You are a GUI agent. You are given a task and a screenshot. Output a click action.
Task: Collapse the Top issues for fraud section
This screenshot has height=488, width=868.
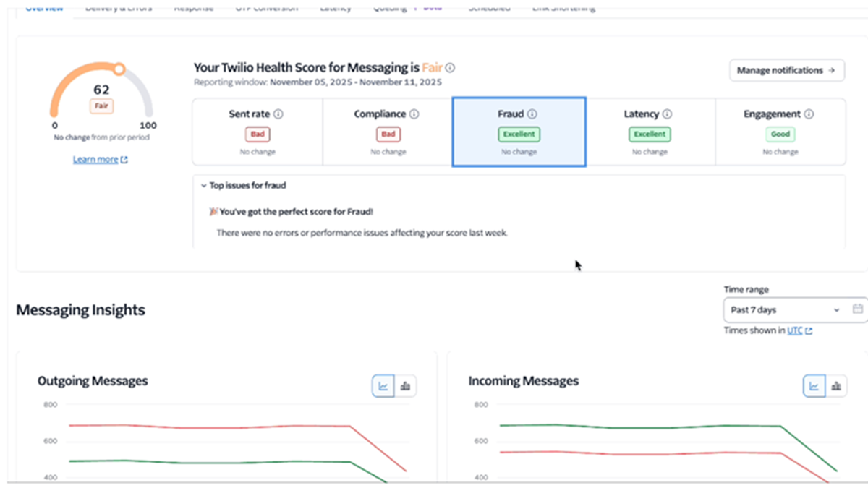click(204, 185)
